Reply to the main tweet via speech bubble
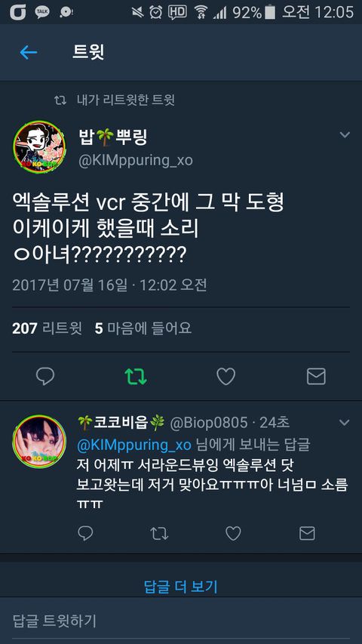This screenshot has width=362, height=644. 45,376
